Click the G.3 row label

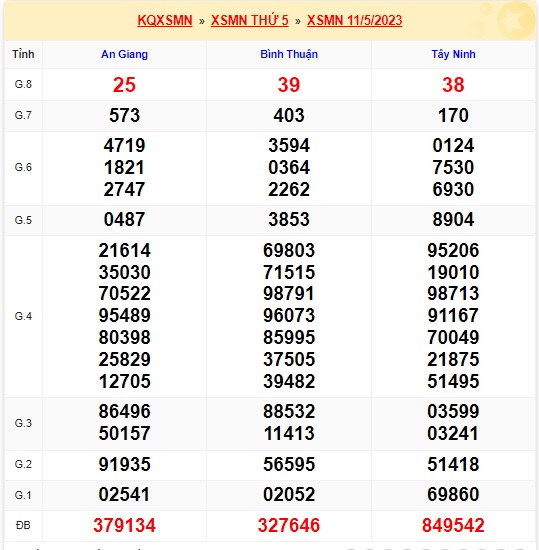tap(23, 423)
